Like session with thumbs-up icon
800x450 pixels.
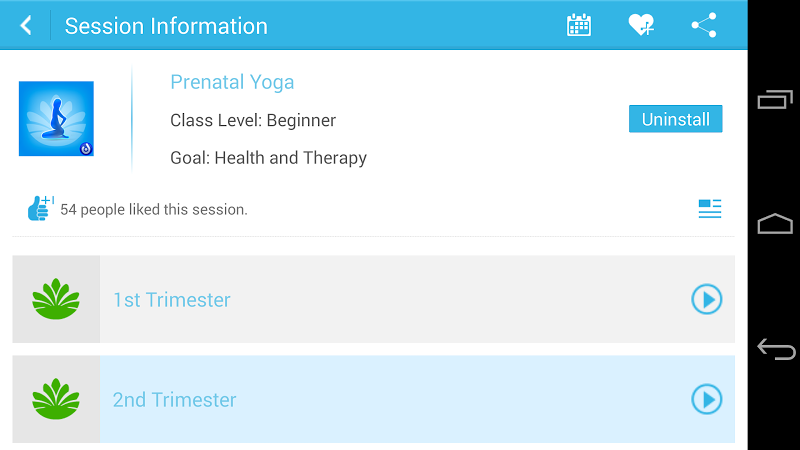pos(40,208)
